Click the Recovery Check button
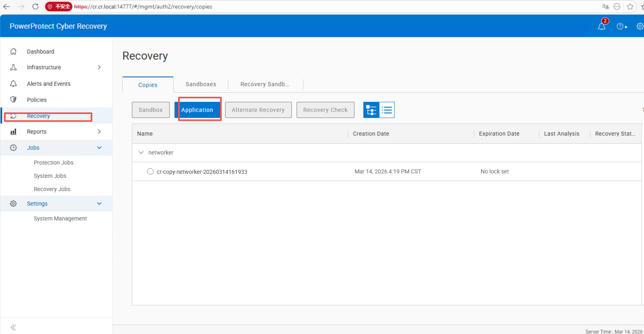This screenshot has height=334, width=644. [325, 110]
